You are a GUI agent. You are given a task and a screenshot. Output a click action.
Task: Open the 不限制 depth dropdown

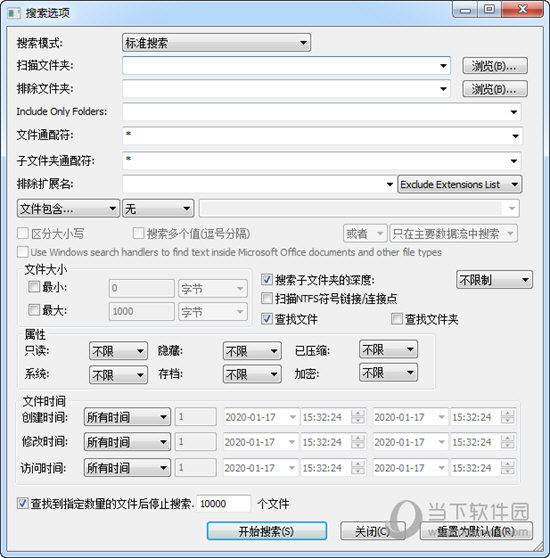point(495,280)
